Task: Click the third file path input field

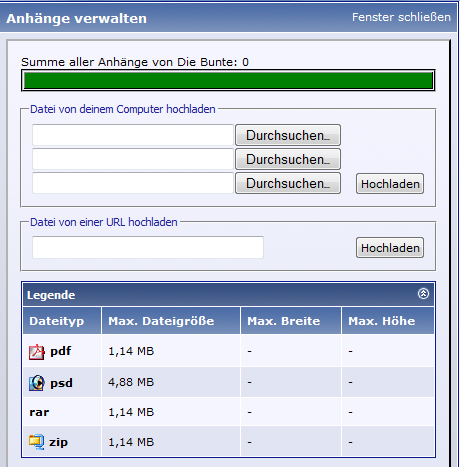Action: 133,183
